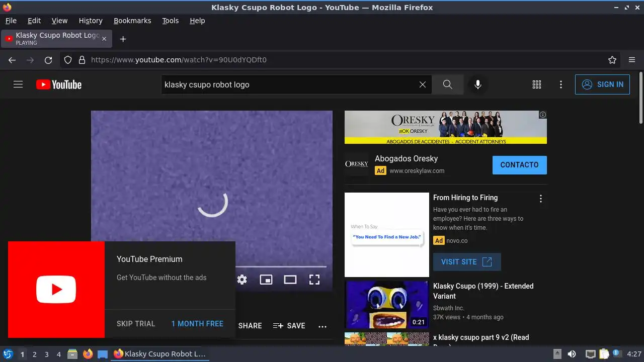Click the 4:27 taskbar clock
Viewport: 644px width, 362px height.
click(x=634, y=354)
